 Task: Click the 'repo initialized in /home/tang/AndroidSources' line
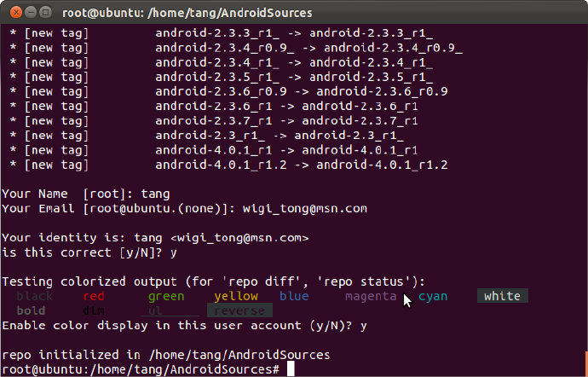point(166,355)
